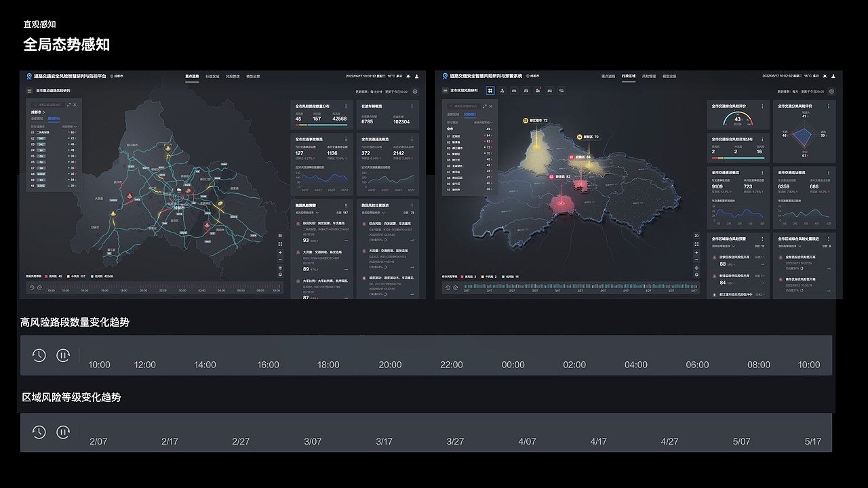The image size is (868, 488).
Task: Toggle 低风险 16 legend in right dashboard
Action: [510, 277]
